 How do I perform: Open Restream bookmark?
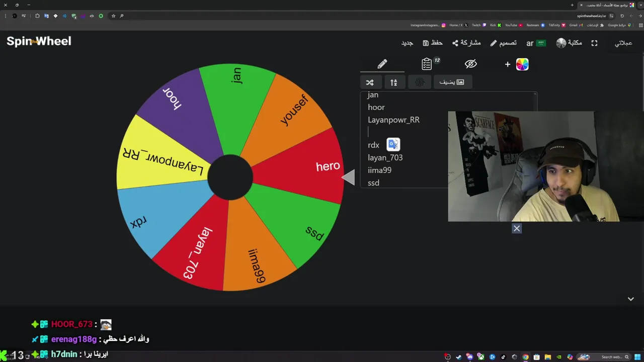pyautogui.click(x=536, y=25)
